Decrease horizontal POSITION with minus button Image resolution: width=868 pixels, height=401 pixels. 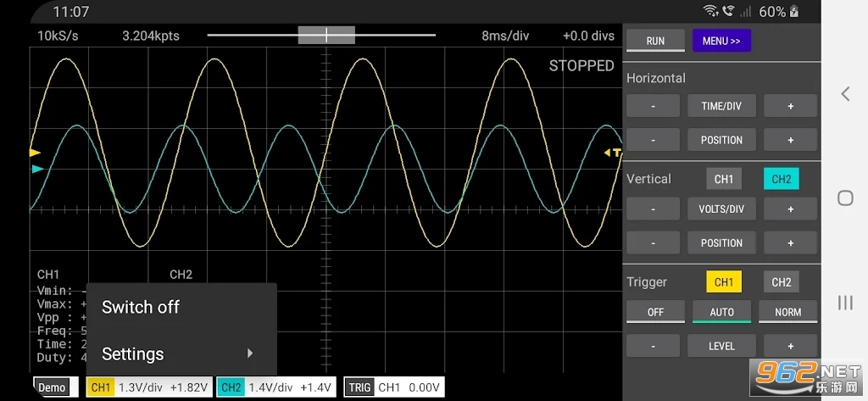pos(653,140)
